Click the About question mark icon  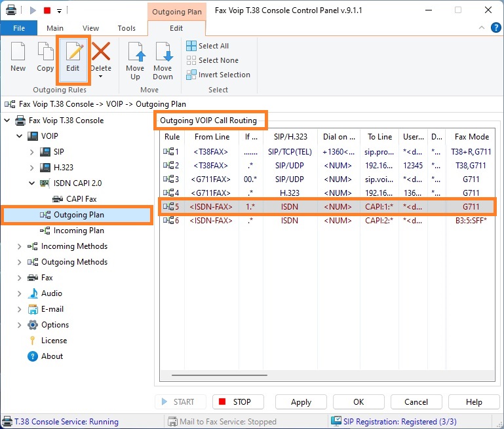(x=33, y=356)
